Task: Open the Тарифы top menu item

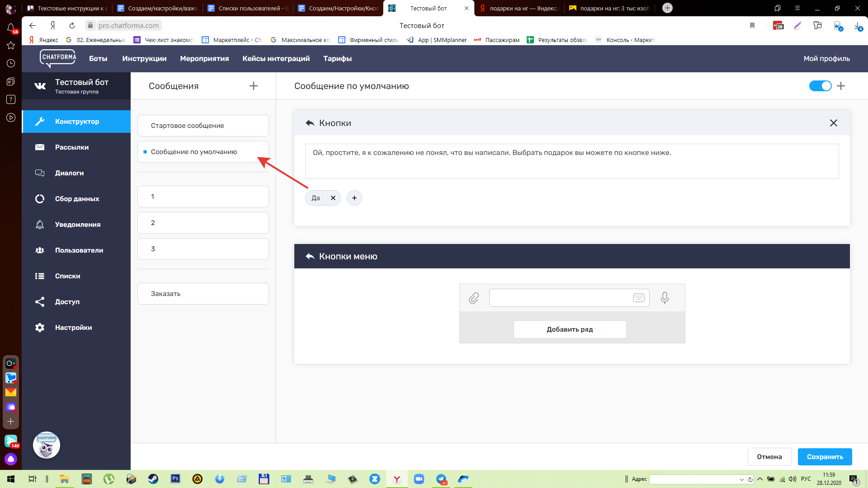Action: (x=337, y=59)
